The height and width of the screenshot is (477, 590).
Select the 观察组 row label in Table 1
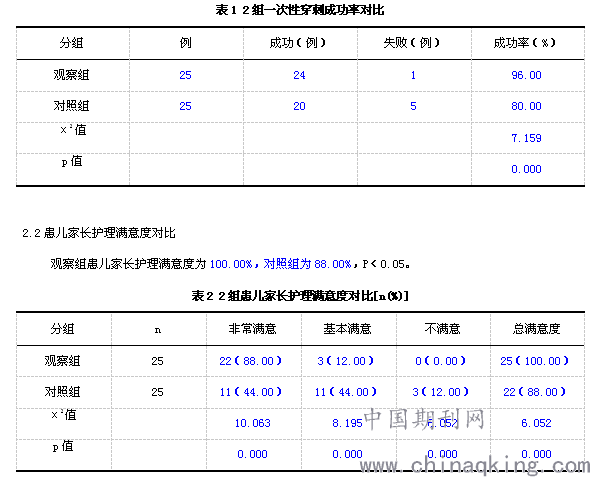point(71,75)
